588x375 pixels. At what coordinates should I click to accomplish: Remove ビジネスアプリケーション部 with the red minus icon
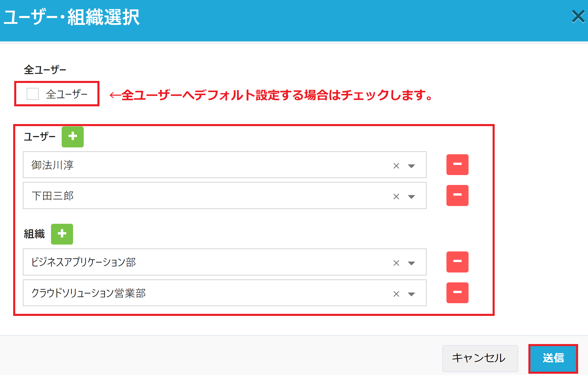click(457, 262)
